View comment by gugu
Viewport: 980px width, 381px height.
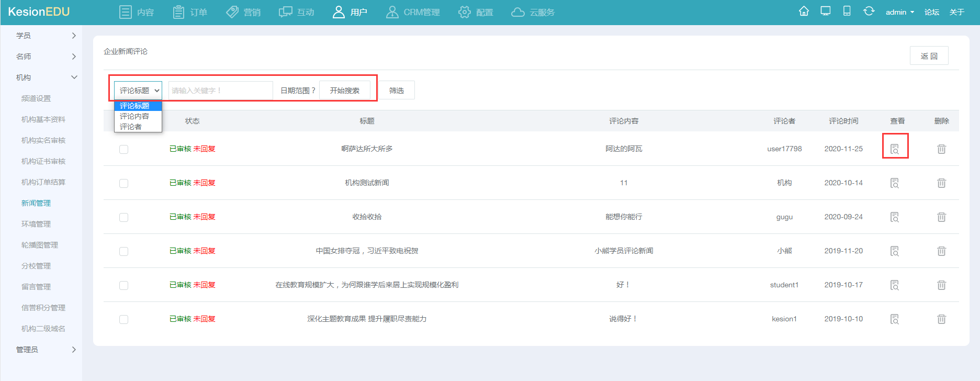[x=895, y=217]
